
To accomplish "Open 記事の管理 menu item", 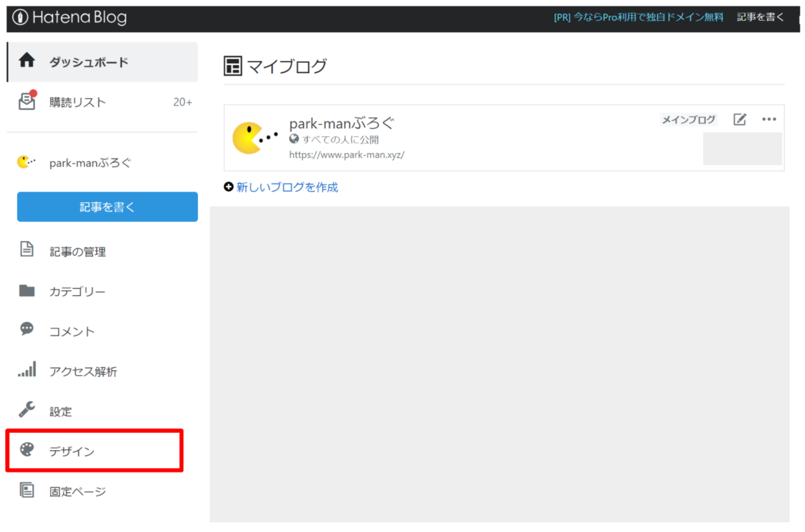I will (x=78, y=252).
